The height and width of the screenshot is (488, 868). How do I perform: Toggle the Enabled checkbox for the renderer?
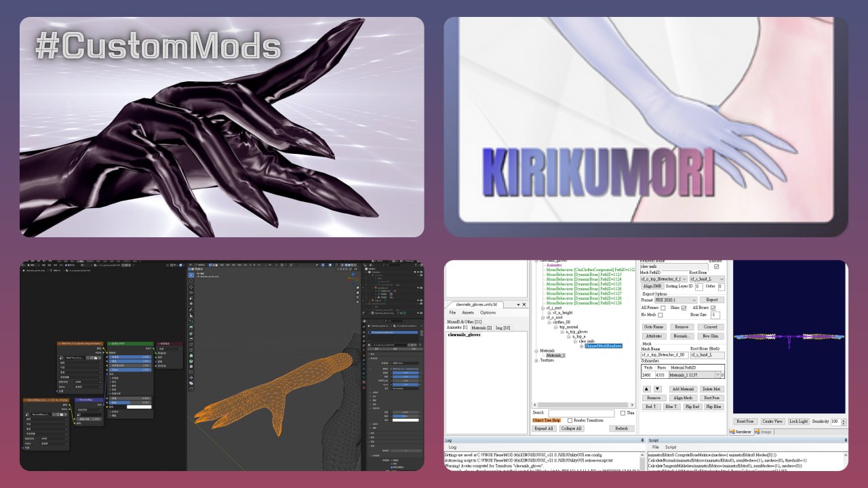[x=716, y=266]
